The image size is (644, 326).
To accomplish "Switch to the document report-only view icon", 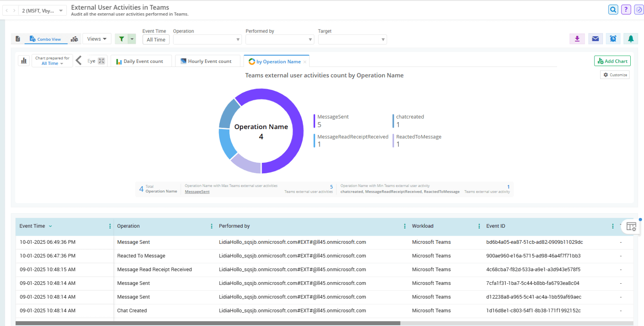I will (x=18, y=39).
